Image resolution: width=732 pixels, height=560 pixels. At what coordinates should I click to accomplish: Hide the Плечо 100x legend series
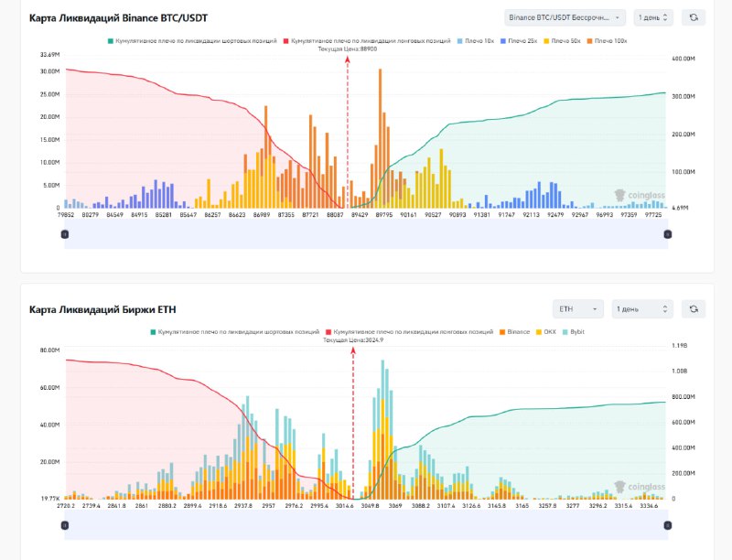coord(608,42)
